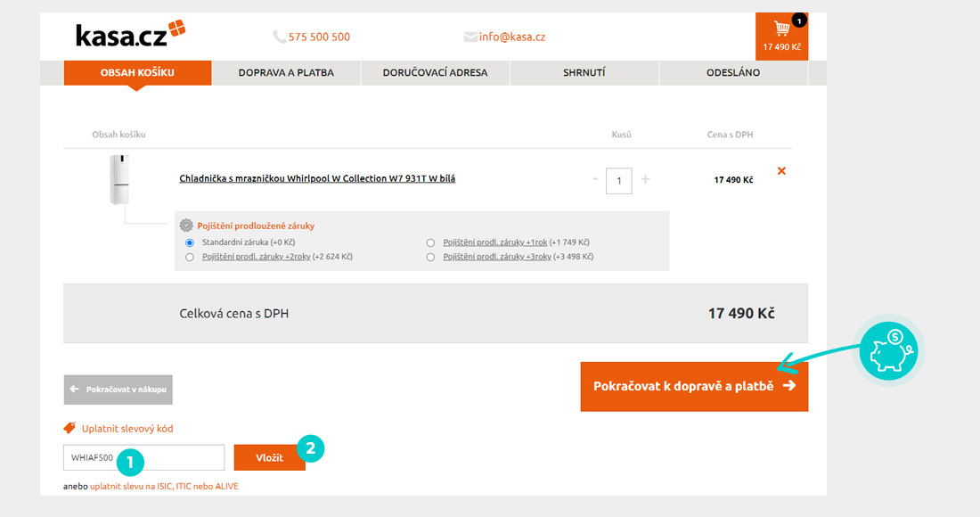Click the discount tag icon
980x517 pixels.
[x=69, y=428]
